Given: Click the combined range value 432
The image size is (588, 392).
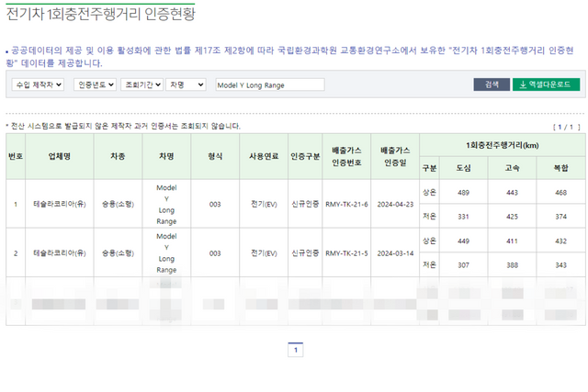Looking at the screenshot, I should 561,241.
